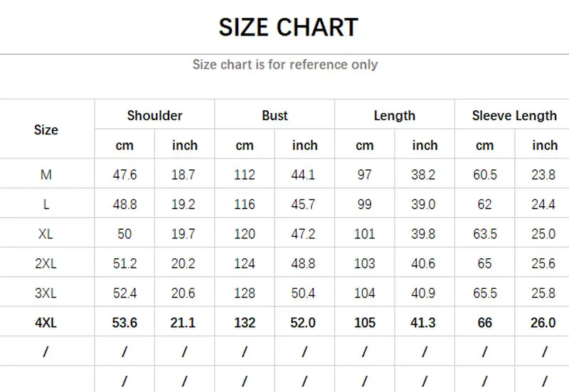Image resolution: width=569 pixels, height=392 pixels.
Task: Click the 47.6 shoulder cm cell
Action: [124, 175]
